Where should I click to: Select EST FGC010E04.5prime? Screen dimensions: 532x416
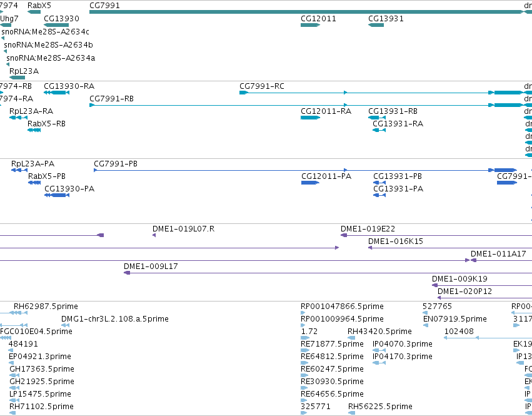pos(6,338)
